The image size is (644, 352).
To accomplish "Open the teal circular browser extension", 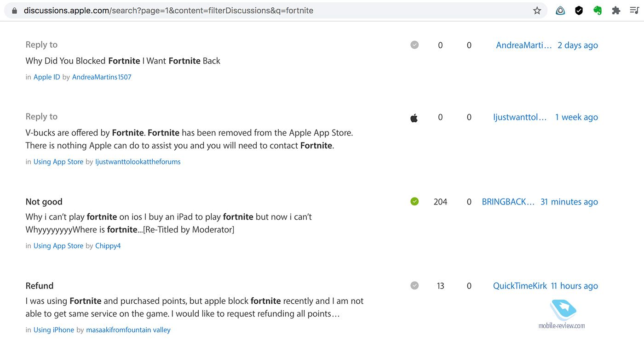I will coord(560,11).
